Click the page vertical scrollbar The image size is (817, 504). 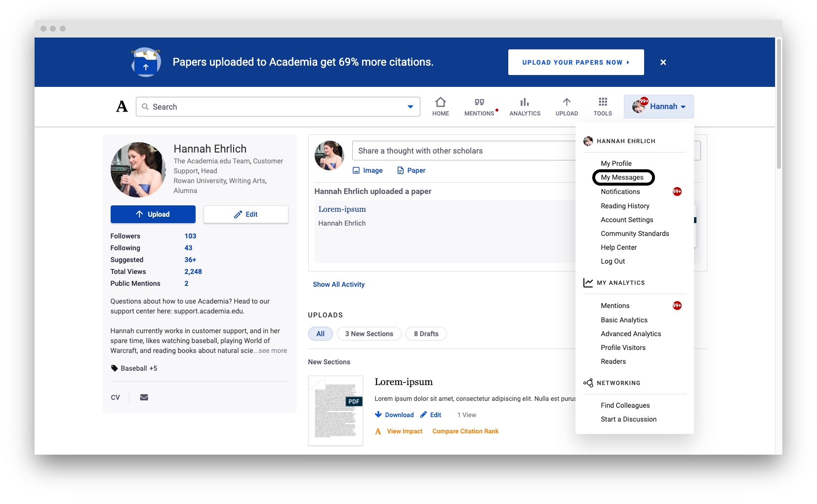click(x=779, y=104)
